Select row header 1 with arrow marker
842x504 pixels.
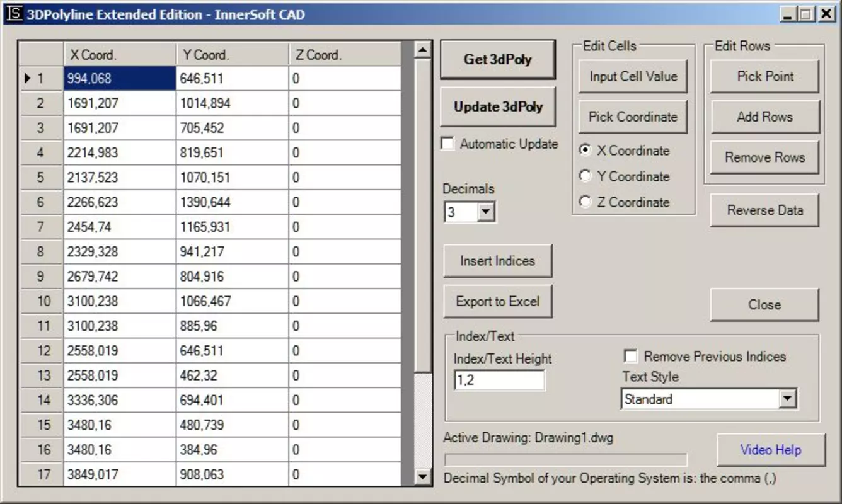click(x=42, y=79)
